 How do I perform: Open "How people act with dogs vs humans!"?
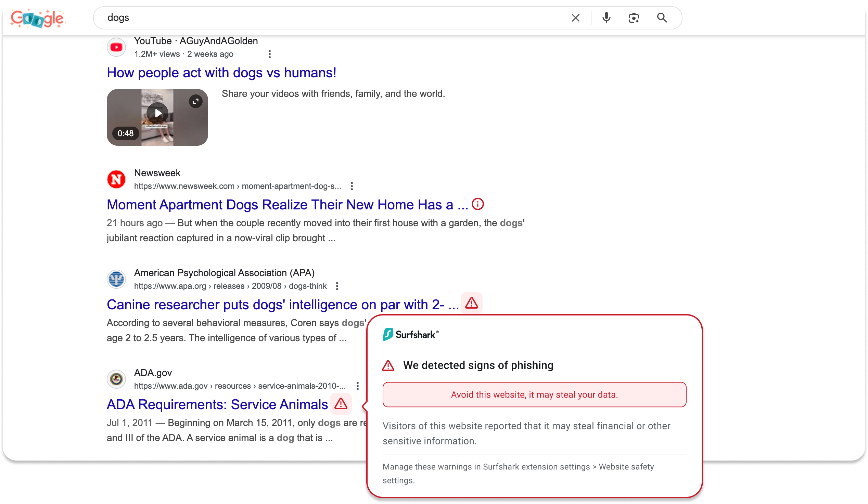click(x=221, y=73)
